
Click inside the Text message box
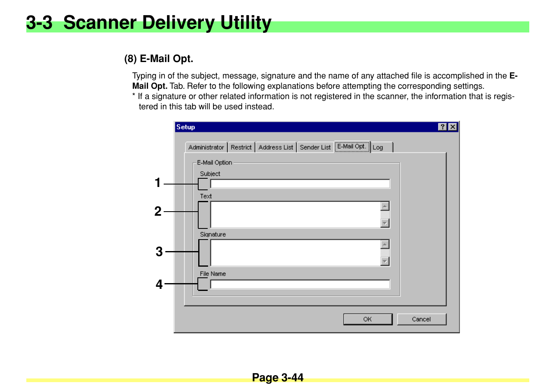pos(295,214)
